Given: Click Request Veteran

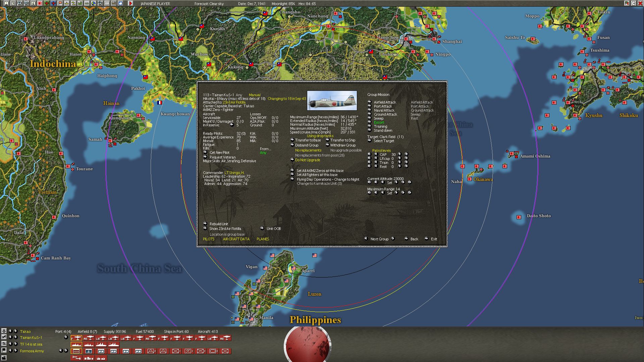Looking at the screenshot, I should coord(222,157).
